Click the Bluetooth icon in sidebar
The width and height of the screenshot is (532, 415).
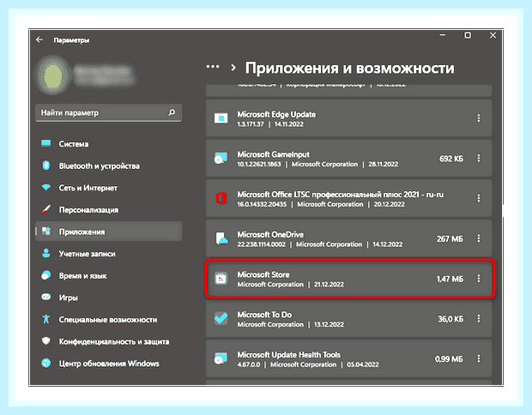[x=46, y=165]
